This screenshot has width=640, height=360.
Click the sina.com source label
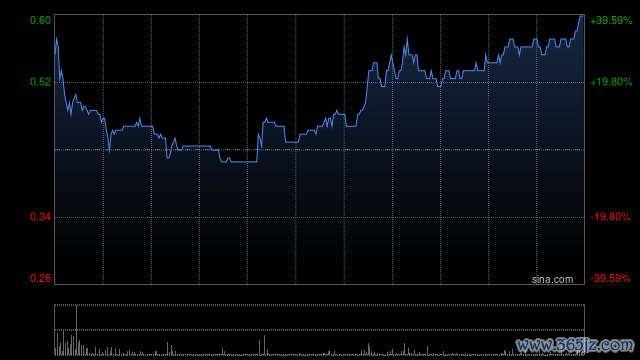pyautogui.click(x=552, y=279)
